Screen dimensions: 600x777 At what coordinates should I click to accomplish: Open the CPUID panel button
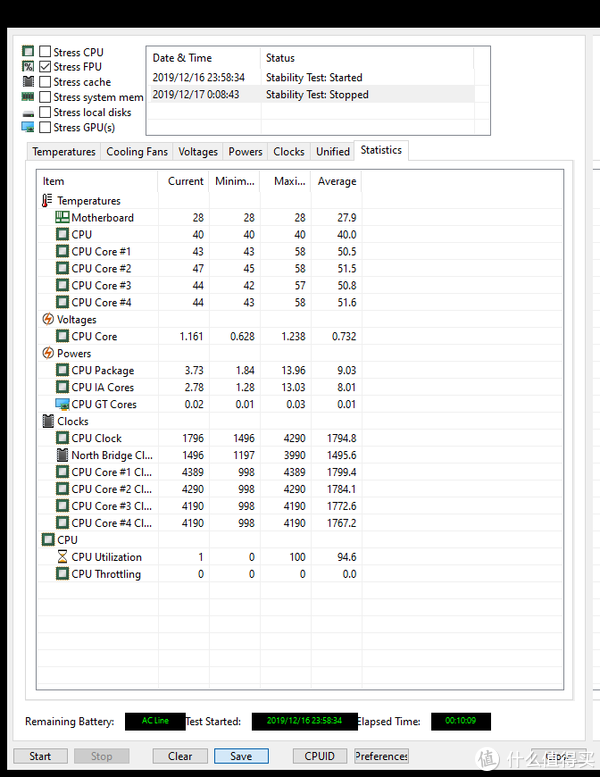tap(320, 756)
